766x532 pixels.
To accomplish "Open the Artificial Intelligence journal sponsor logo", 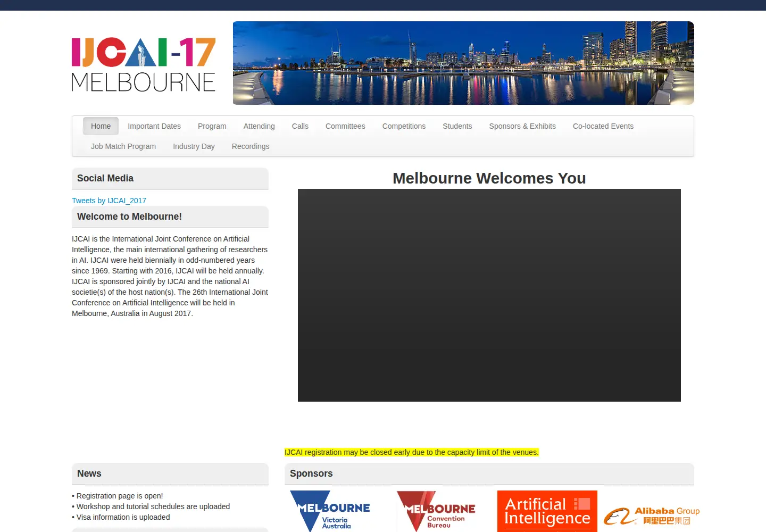I will pyautogui.click(x=547, y=511).
